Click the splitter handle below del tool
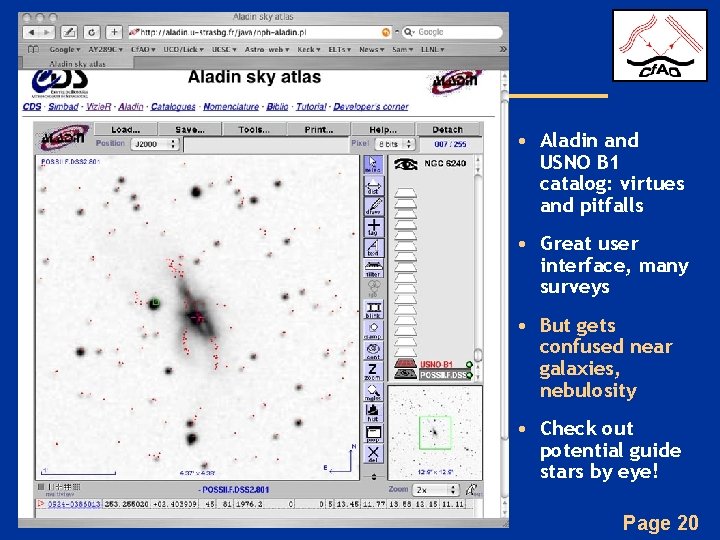 [373, 477]
